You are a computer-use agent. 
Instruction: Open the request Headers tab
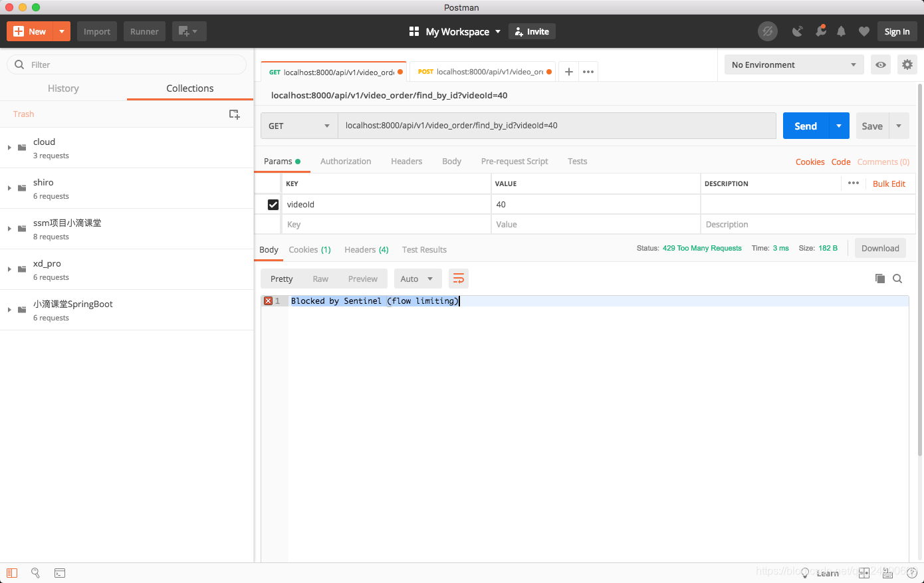point(407,162)
